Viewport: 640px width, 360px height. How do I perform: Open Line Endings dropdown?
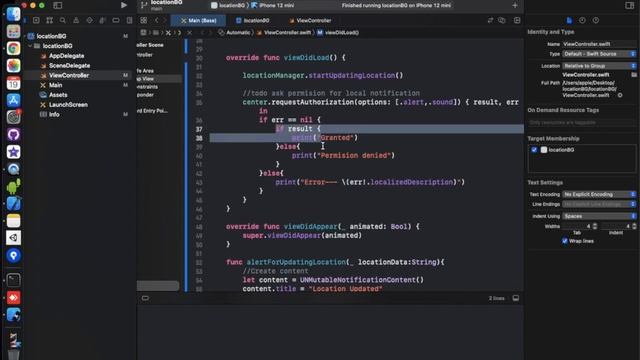coord(599,204)
